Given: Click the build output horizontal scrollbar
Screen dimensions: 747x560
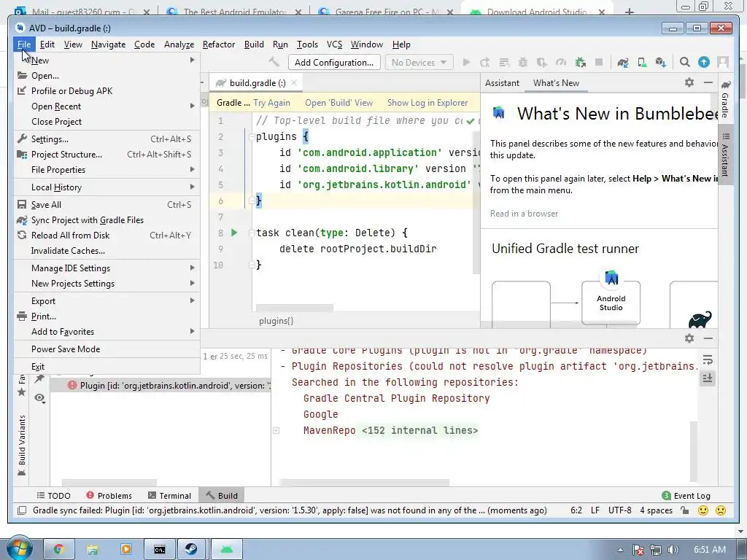Looking at the screenshot, I should [x=365, y=483].
